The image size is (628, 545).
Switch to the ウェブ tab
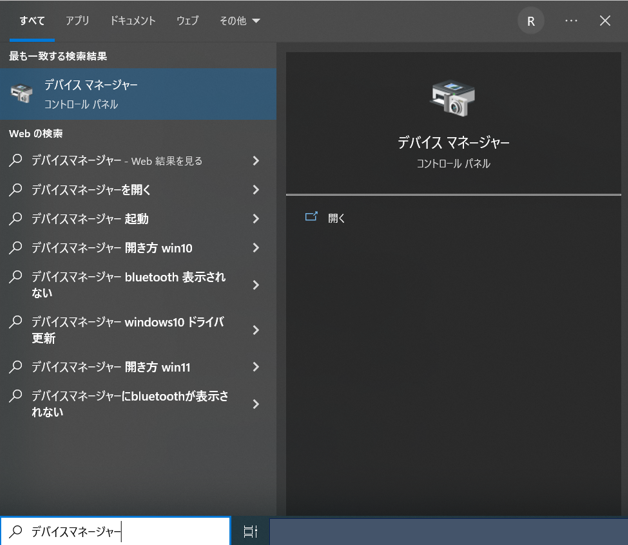click(187, 20)
